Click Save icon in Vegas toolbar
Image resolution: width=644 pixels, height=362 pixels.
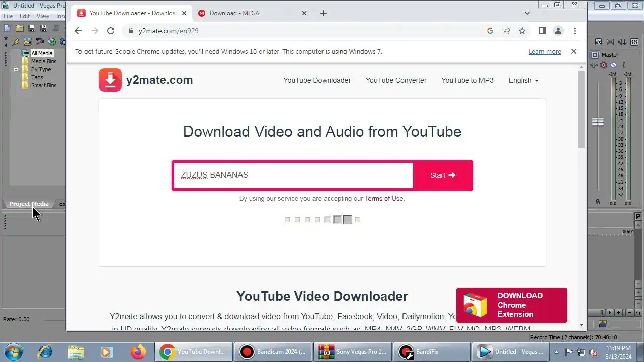click(x=32, y=28)
